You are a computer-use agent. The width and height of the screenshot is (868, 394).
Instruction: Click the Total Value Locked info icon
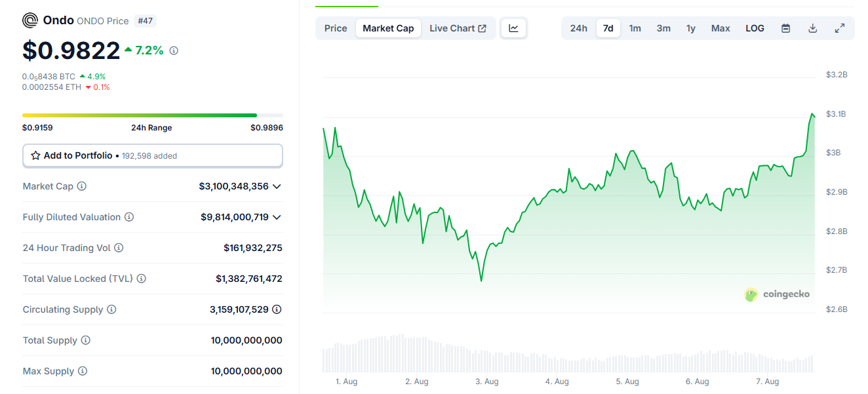142,279
